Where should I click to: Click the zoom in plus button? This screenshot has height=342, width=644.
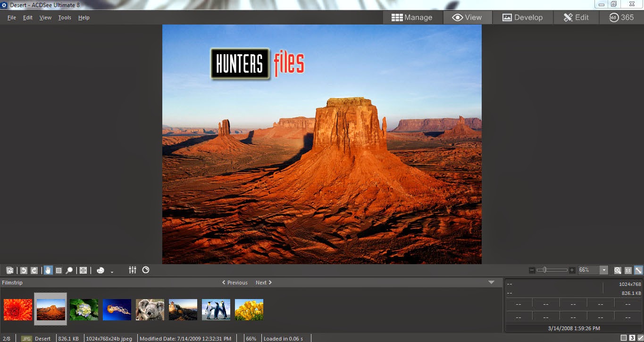[x=572, y=270]
